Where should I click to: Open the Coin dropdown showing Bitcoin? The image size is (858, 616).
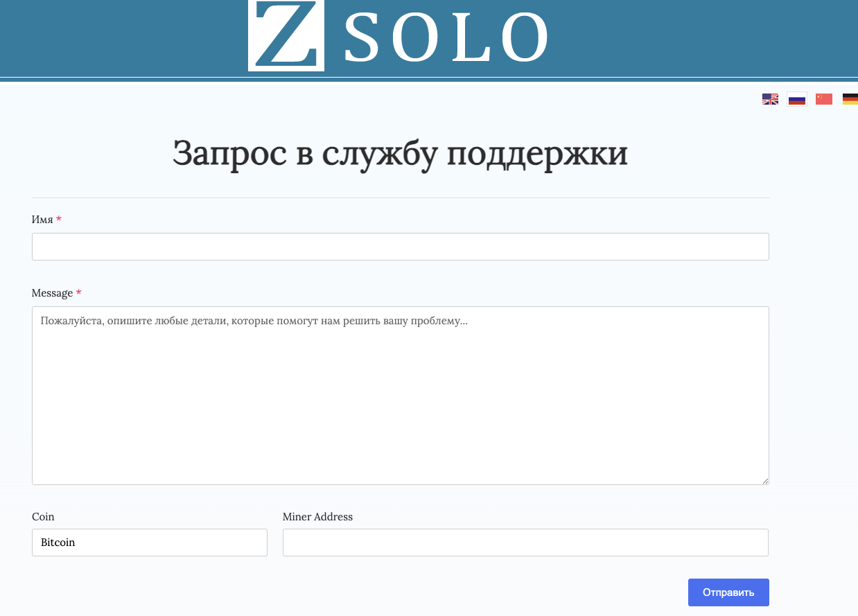pos(150,543)
